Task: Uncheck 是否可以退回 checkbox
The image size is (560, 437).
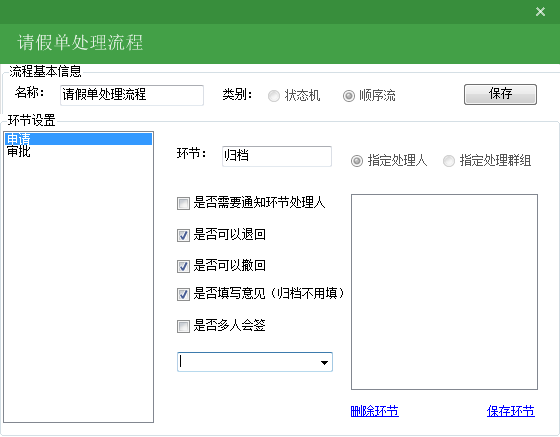Action: pyautogui.click(x=183, y=235)
